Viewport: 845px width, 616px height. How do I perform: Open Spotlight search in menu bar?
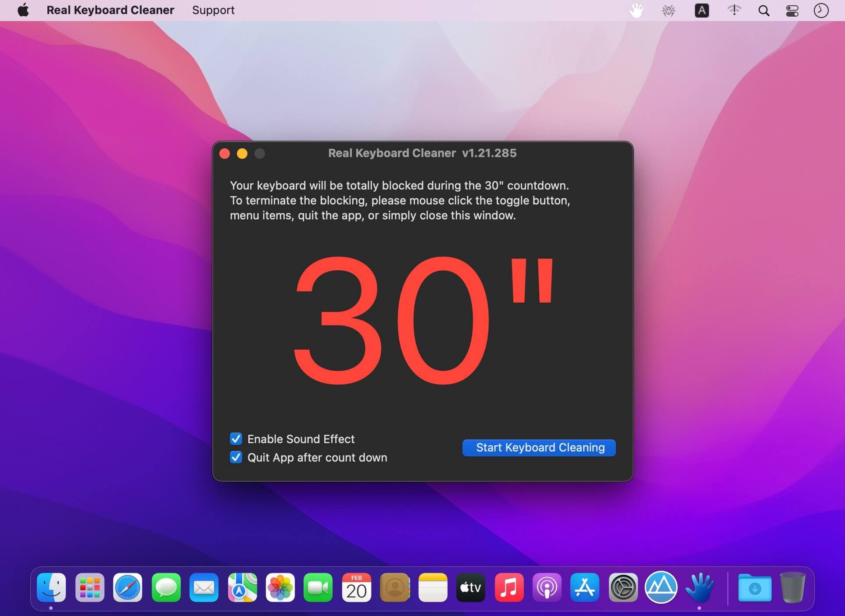tap(764, 11)
